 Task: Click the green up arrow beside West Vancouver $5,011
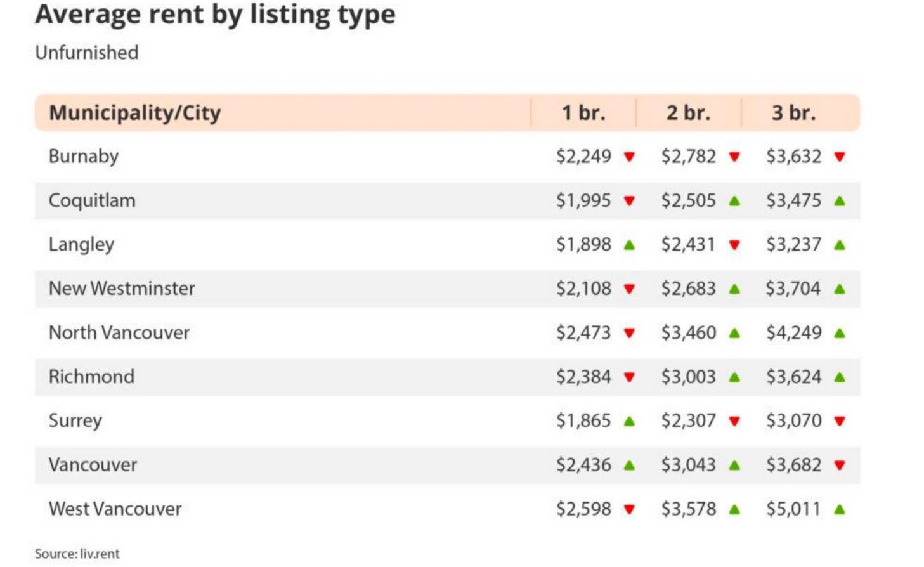click(x=840, y=509)
